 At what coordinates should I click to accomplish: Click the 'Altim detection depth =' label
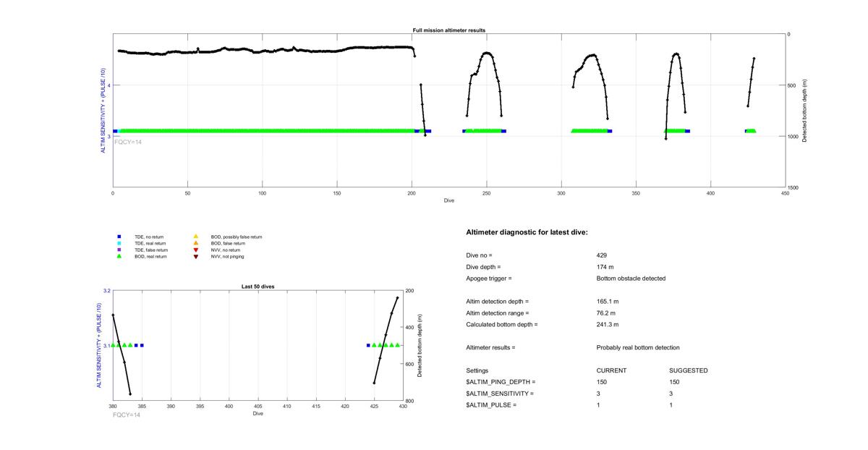[x=497, y=302]
